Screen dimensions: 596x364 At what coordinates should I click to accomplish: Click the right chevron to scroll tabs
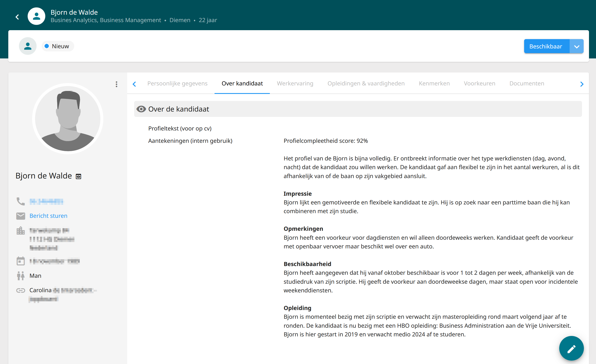[582, 84]
